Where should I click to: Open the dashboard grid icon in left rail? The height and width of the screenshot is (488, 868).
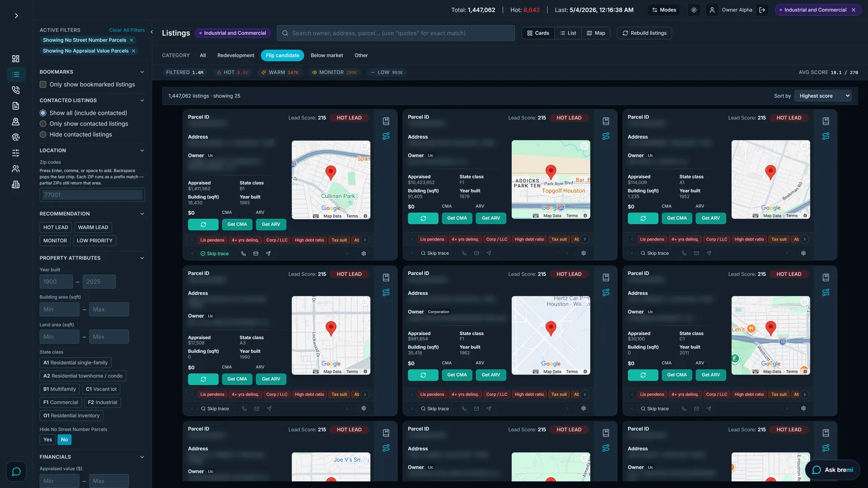pyautogui.click(x=16, y=59)
